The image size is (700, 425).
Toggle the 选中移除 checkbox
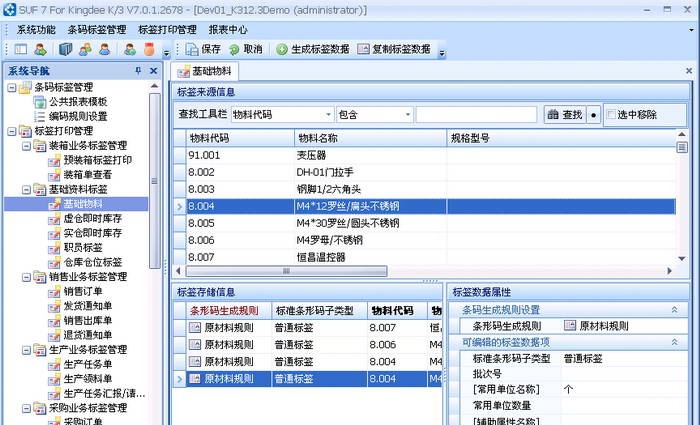[611, 115]
